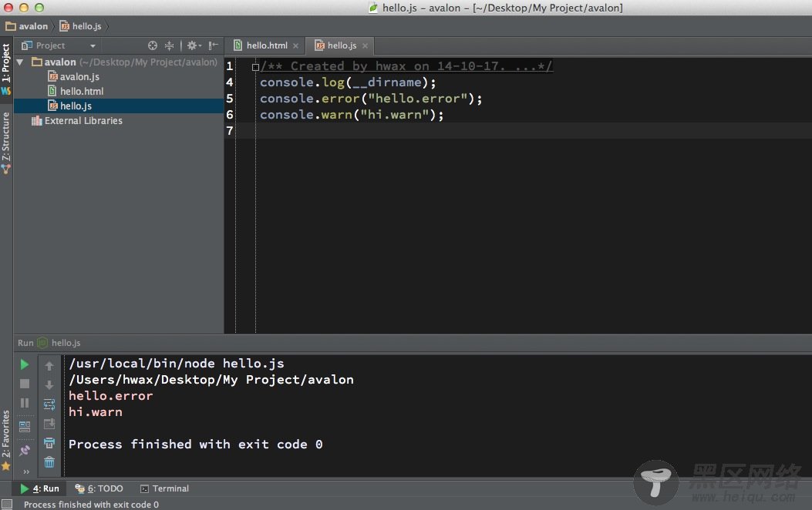Click Down the stack trace arrow
Screen dimensions: 812x510
[49, 385]
